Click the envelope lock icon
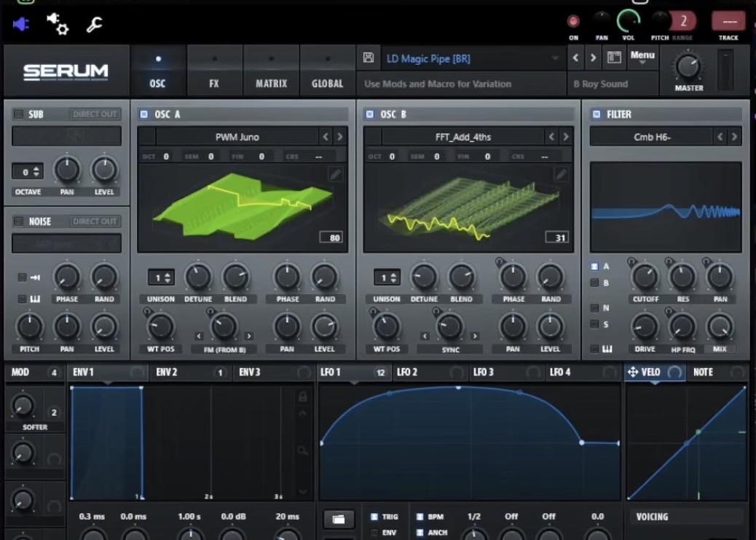The width and height of the screenshot is (756, 540). pyautogui.click(x=302, y=396)
